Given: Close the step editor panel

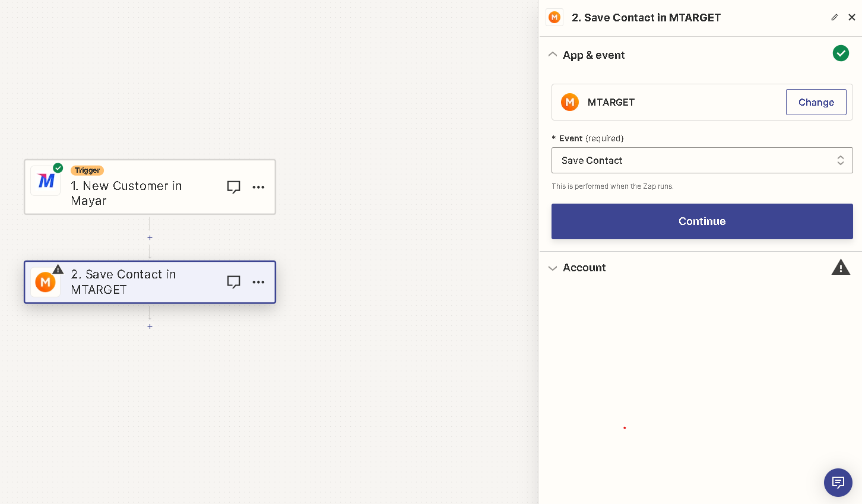Looking at the screenshot, I should pyautogui.click(x=852, y=17).
